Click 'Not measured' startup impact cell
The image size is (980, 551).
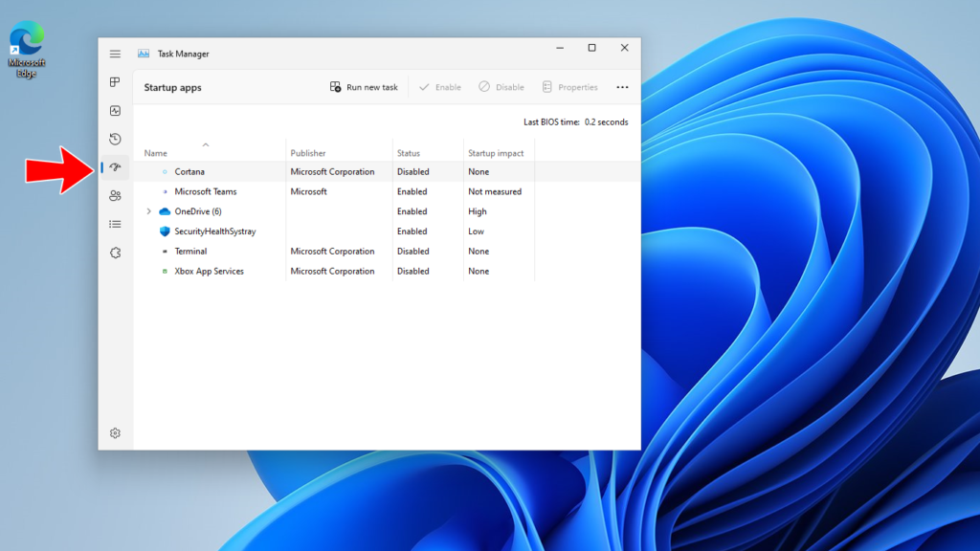pos(495,191)
